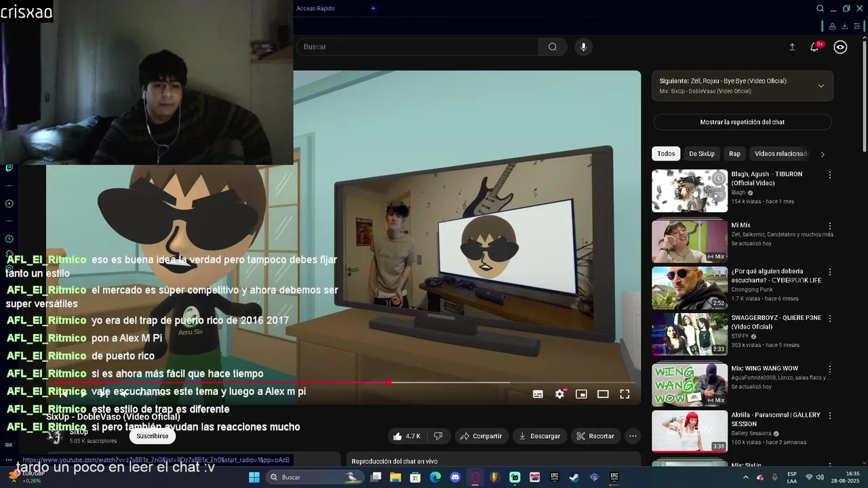Open browser easy setup menu icon

[x=857, y=26]
